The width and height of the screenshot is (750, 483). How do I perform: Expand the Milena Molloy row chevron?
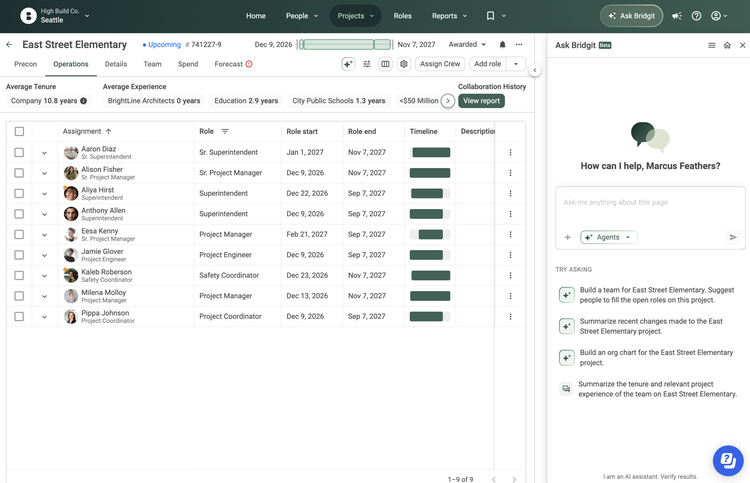tap(44, 296)
